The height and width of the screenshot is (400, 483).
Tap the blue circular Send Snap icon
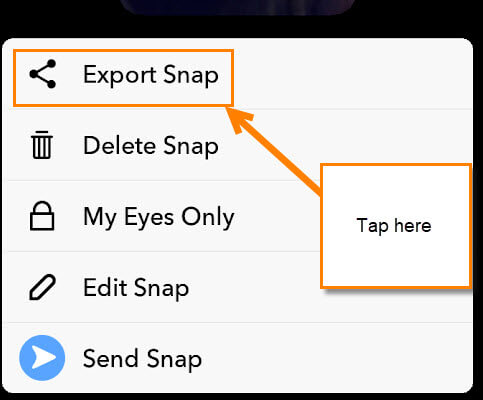(42, 358)
